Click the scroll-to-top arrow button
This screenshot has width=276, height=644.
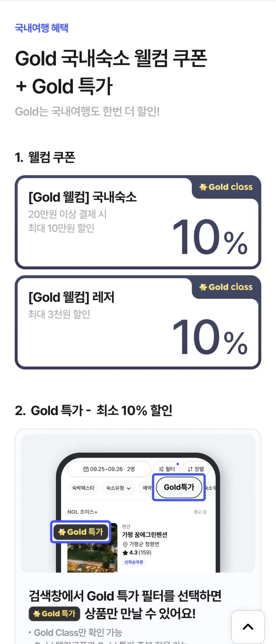coord(248,627)
